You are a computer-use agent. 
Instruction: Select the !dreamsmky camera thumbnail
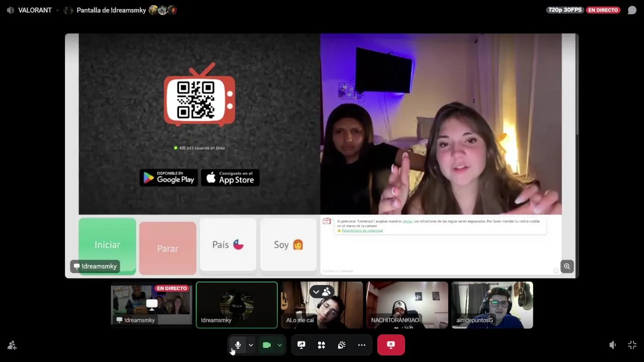tap(236, 305)
